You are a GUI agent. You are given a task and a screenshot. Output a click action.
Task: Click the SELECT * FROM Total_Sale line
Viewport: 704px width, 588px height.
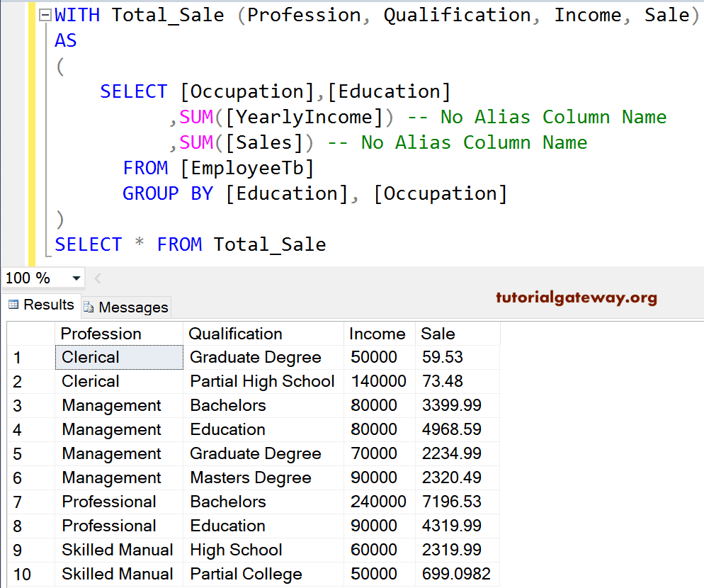click(x=190, y=244)
